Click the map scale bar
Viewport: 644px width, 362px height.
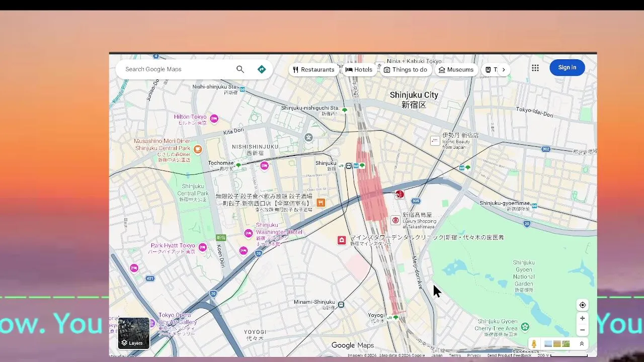point(562,355)
